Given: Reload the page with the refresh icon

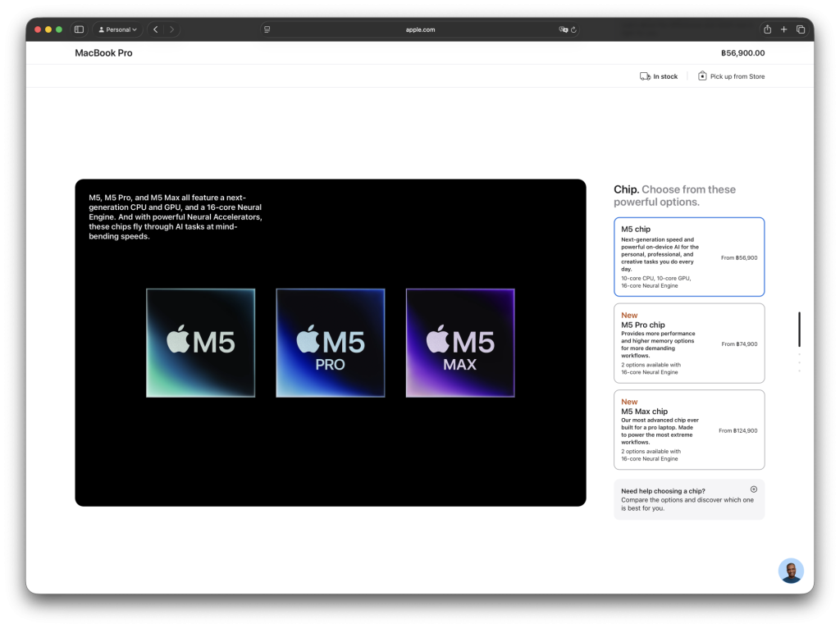Looking at the screenshot, I should (573, 30).
